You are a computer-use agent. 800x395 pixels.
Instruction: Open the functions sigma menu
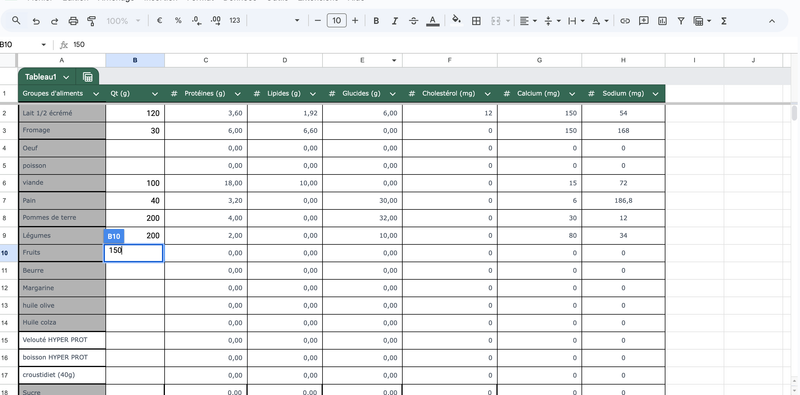pyautogui.click(x=723, y=21)
